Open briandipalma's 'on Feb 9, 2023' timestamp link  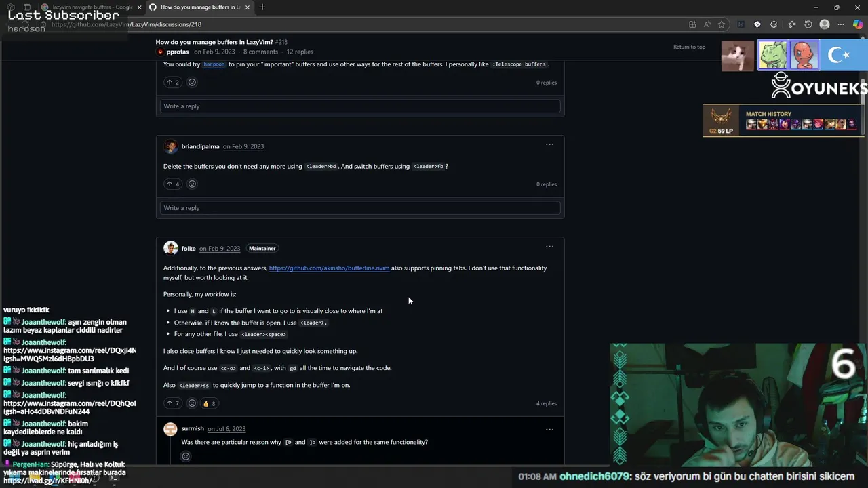(243, 146)
